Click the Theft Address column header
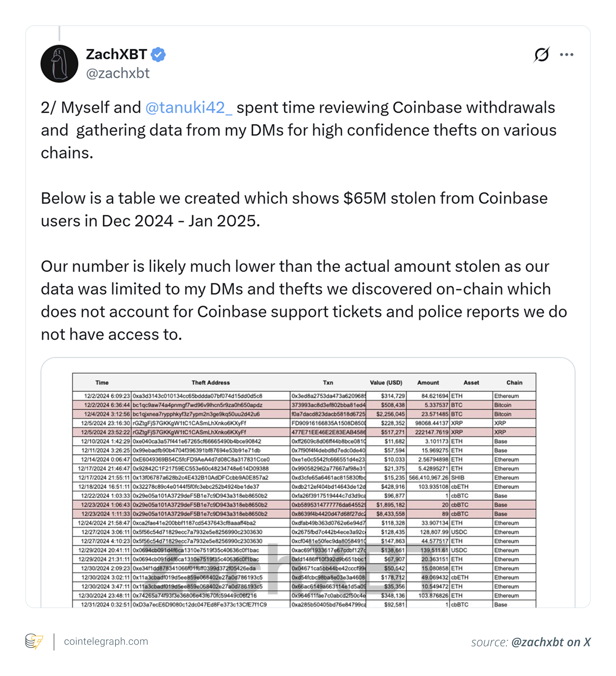The height and width of the screenshot is (676, 616). [x=210, y=383]
